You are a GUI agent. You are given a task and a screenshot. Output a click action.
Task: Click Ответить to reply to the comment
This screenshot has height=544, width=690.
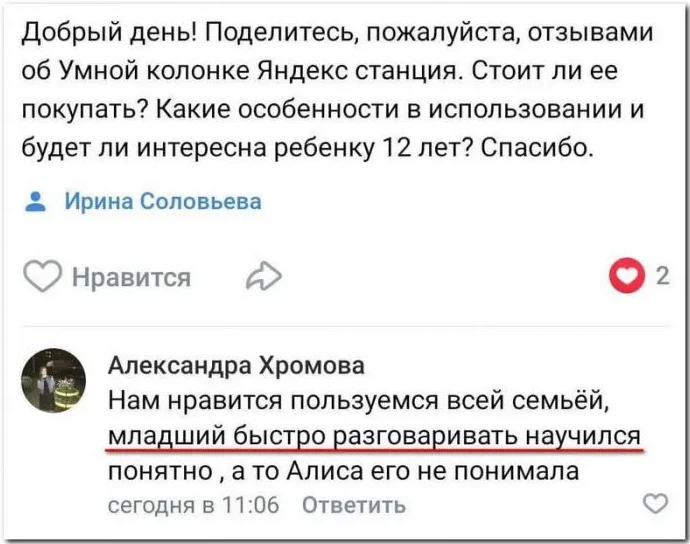point(353,504)
